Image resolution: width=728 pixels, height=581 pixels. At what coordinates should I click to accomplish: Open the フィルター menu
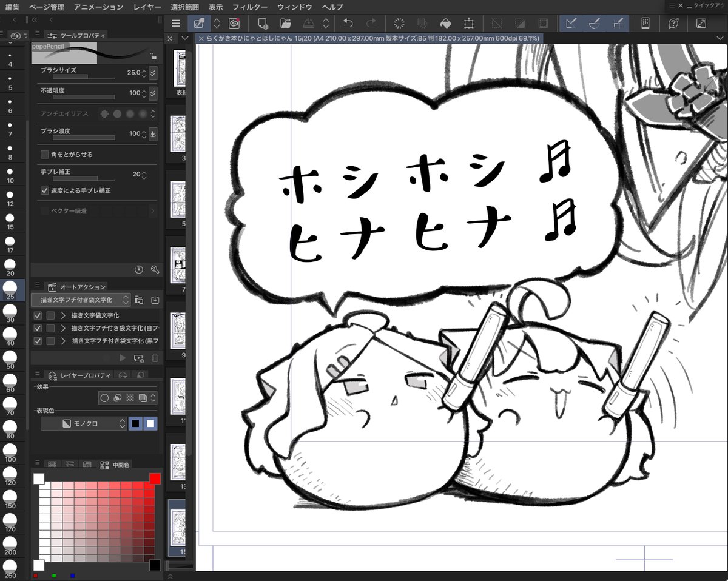pyautogui.click(x=249, y=7)
